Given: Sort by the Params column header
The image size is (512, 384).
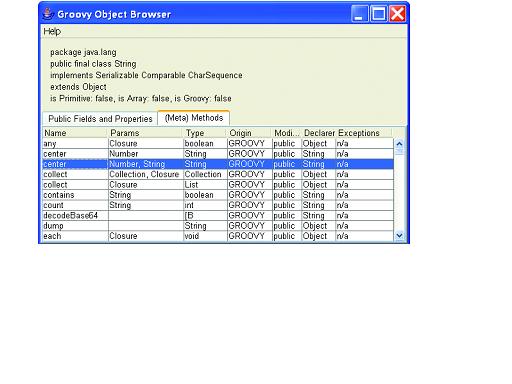Looking at the screenshot, I should pos(146,133).
